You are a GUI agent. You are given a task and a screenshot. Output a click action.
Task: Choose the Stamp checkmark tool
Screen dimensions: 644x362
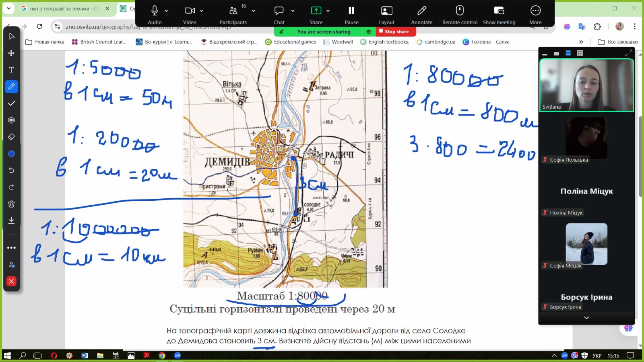tap(11, 103)
